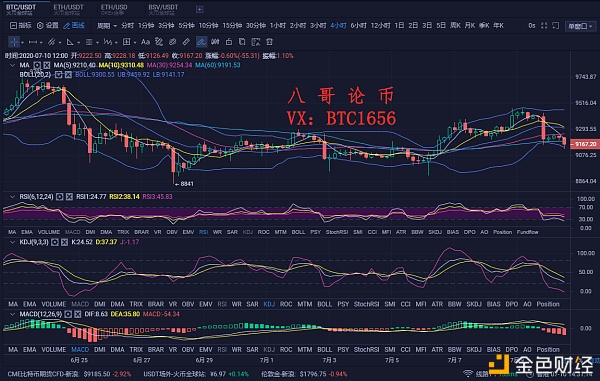Open the 周期 period dropdown
600x381 pixels.
106,26
